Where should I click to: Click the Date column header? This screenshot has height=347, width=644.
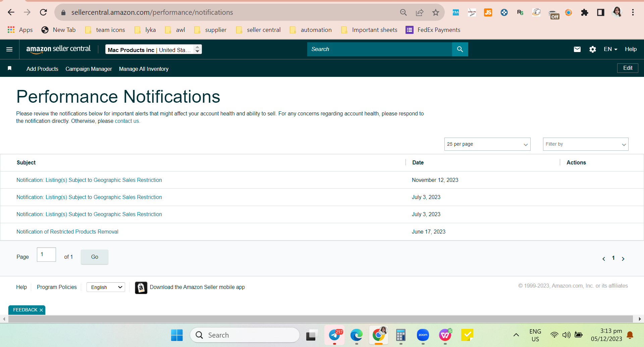click(418, 162)
